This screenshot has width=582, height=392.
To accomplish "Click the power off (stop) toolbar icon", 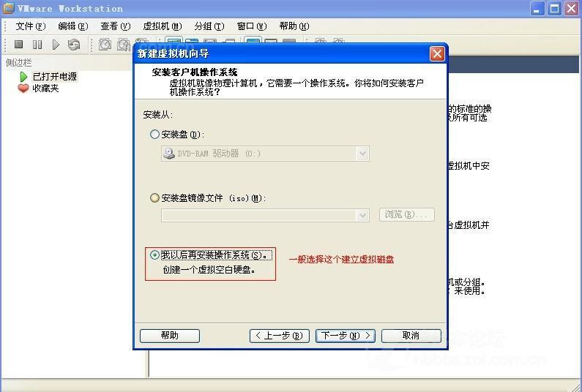I will pyautogui.click(x=19, y=45).
